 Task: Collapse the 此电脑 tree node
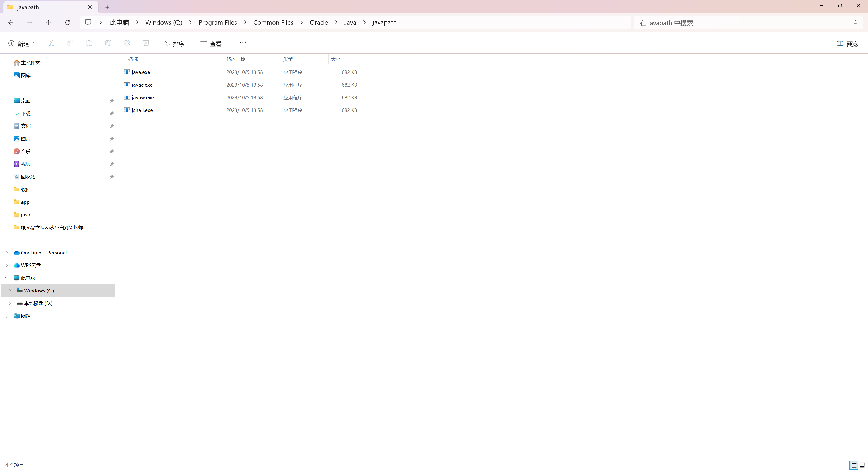coord(7,278)
